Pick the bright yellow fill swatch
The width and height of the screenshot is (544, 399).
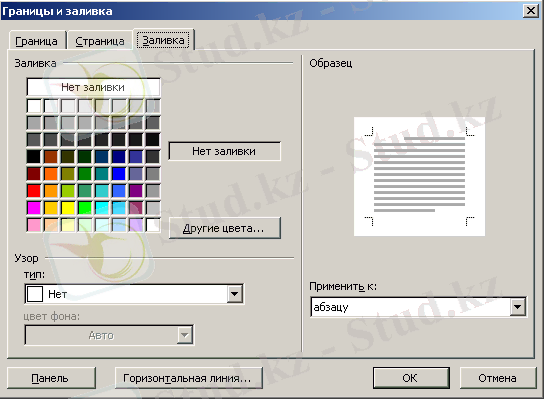(68, 208)
